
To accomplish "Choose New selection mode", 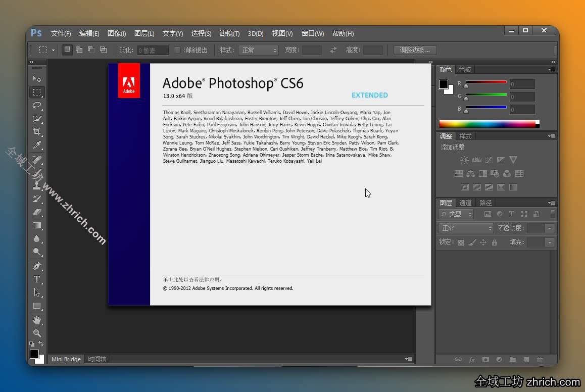I will coord(67,50).
